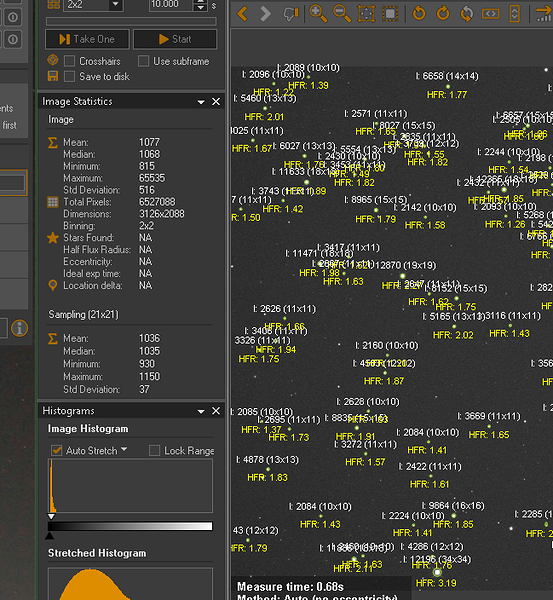Viewport: 553px width, 600px height.
Task: Open the Histograms panel options arrow
Action: coord(201,411)
